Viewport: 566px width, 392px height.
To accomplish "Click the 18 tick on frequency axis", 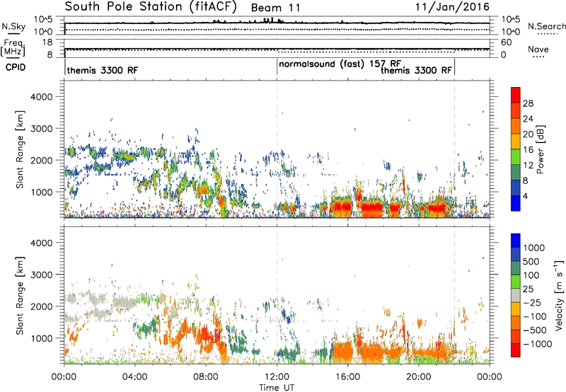I will coord(47,42).
